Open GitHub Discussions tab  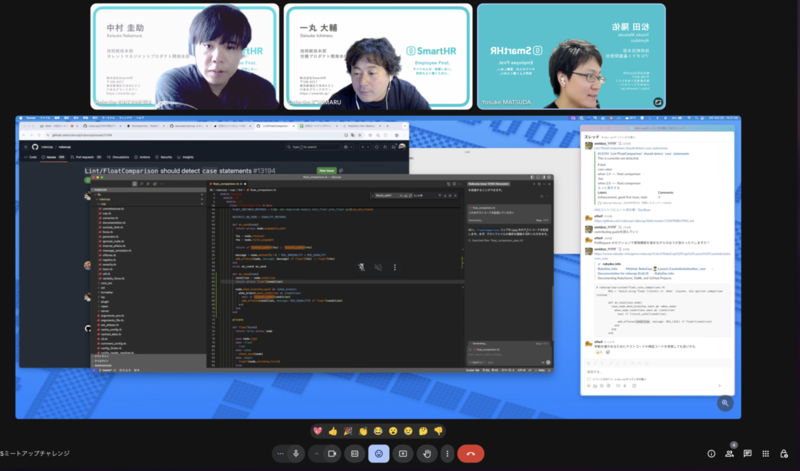pyautogui.click(x=119, y=157)
